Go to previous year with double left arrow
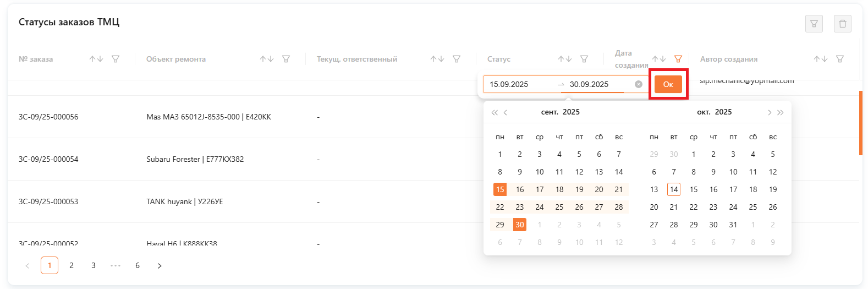The image size is (868, 289). coord(495,112)
